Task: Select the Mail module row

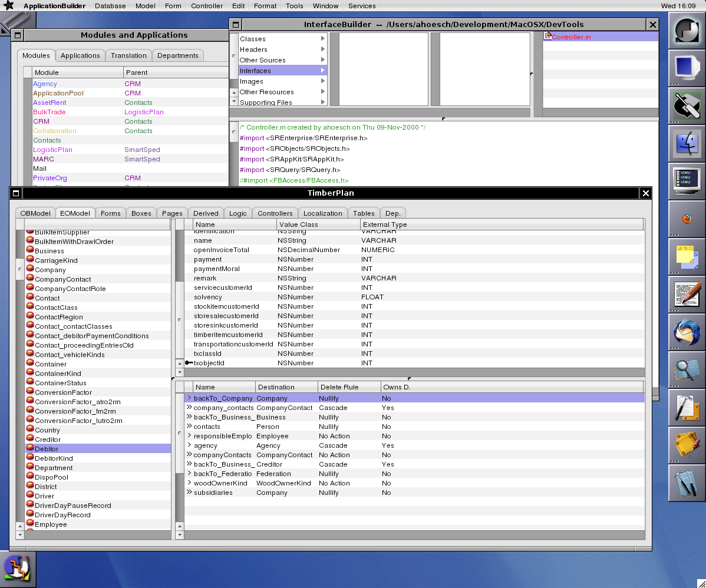Action: click(131, 169)
